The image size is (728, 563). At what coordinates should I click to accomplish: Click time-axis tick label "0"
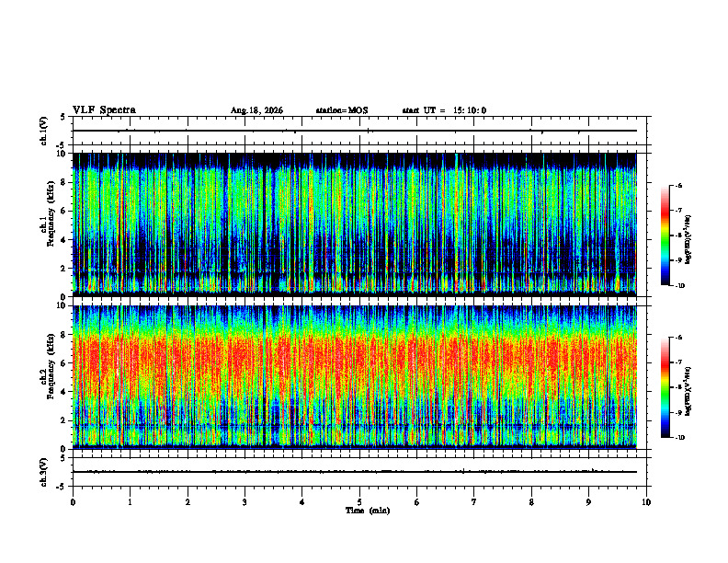[x=73, y=502]
